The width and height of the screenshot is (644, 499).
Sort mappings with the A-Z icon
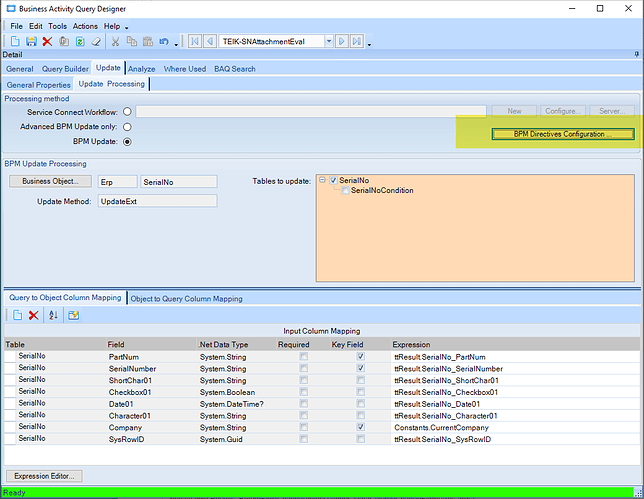(53, 315)
